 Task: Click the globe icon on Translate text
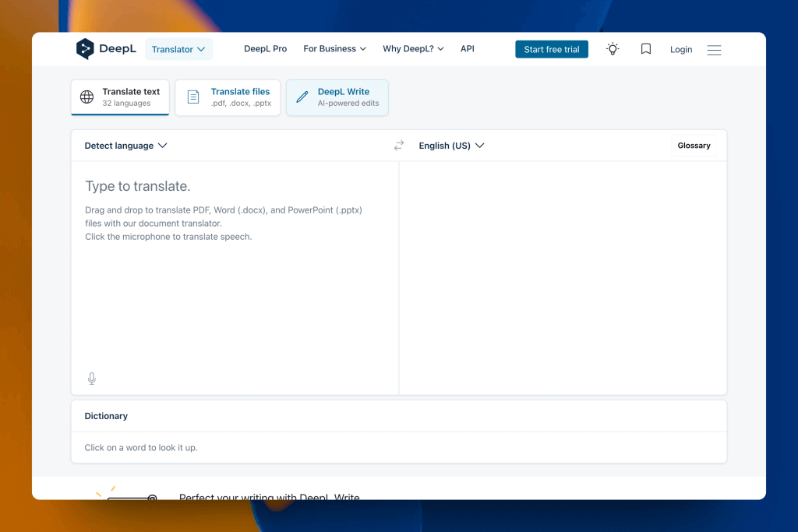[87, 97]
